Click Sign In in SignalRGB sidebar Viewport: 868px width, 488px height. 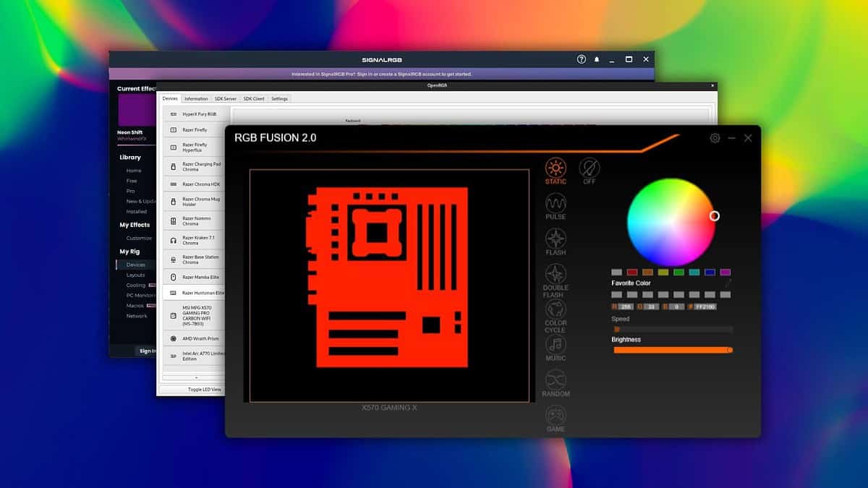tap(148, 351)
